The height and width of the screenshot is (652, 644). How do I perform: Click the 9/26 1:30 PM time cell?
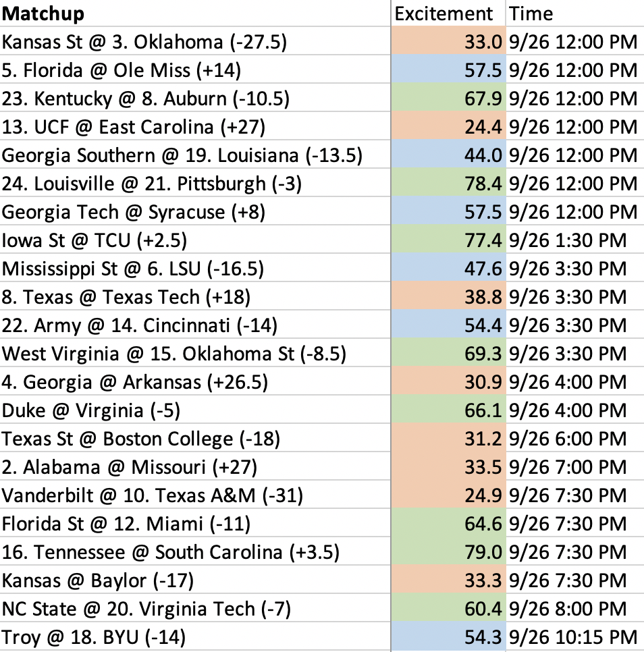(575, 240)
